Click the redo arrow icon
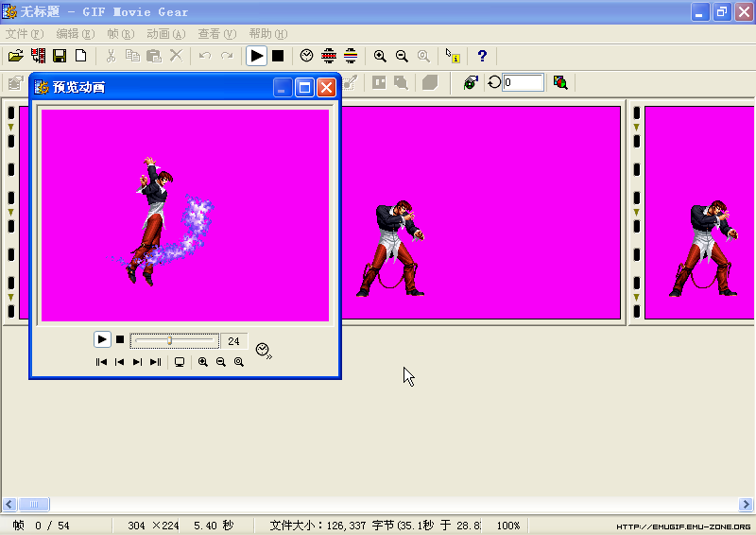756x535 pixels. pos(227,56)
